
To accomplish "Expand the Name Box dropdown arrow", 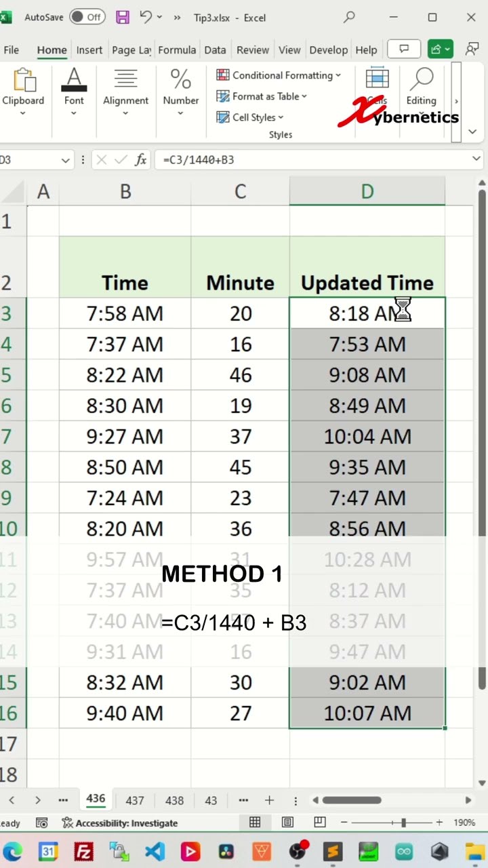I will (x=66, y=160).
